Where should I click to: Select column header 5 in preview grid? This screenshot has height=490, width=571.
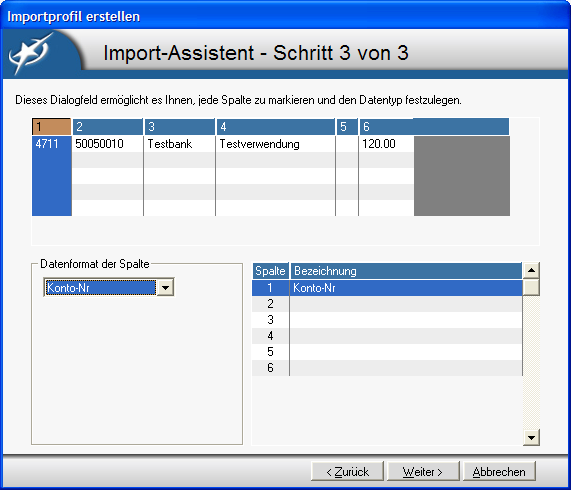pos(347,127)
